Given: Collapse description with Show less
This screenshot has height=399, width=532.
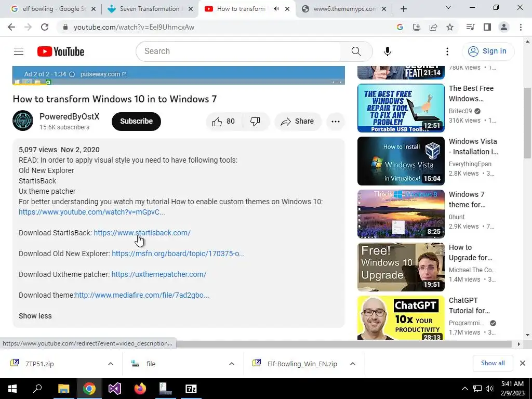Looking at the screenshot, I should (35, 316).
